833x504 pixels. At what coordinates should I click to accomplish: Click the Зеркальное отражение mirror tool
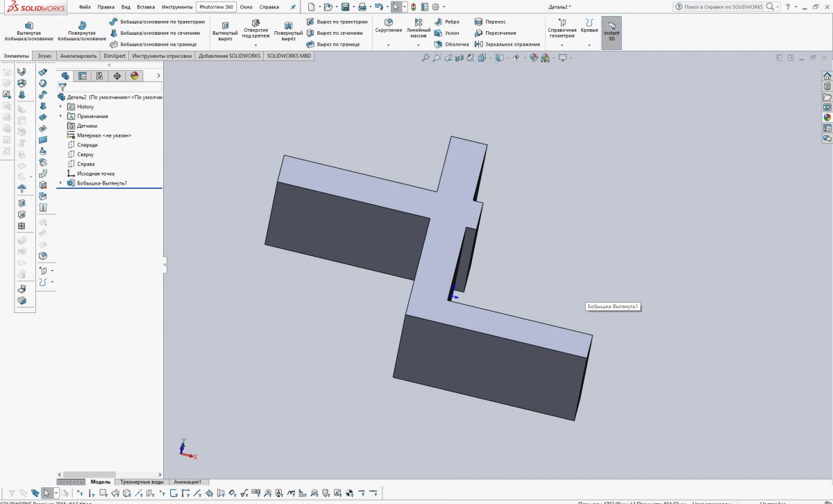507,44
